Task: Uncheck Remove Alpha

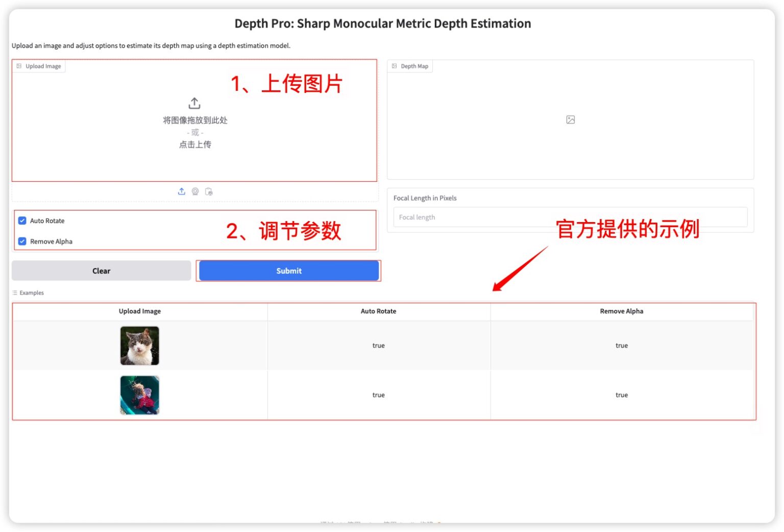Action: click(x=22, y=241)
